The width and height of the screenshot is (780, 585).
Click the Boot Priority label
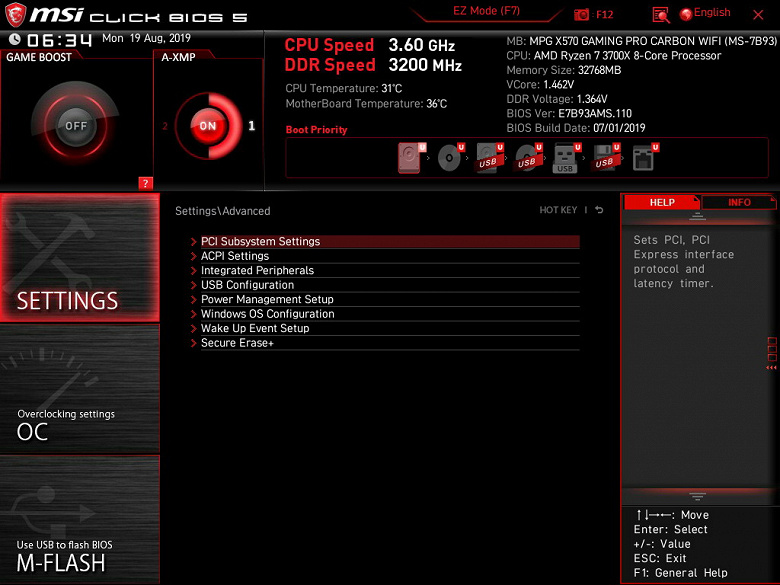tap(316, 130)
